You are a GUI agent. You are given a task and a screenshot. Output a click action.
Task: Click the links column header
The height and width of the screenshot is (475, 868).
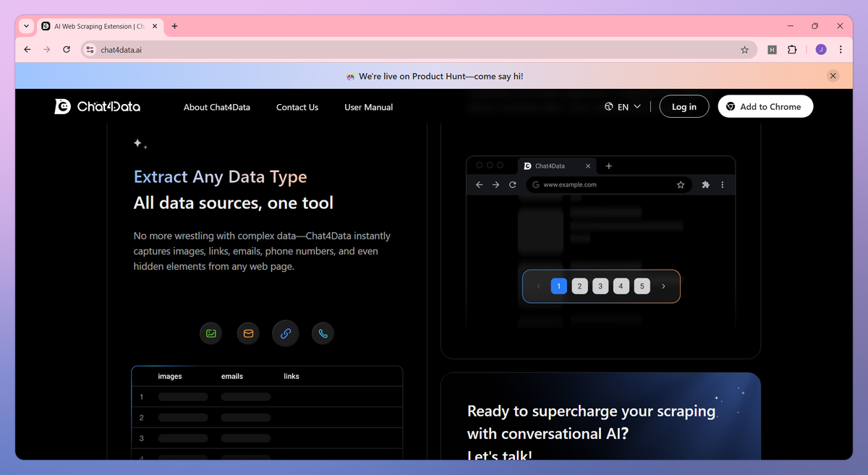(x=292, y=377)
